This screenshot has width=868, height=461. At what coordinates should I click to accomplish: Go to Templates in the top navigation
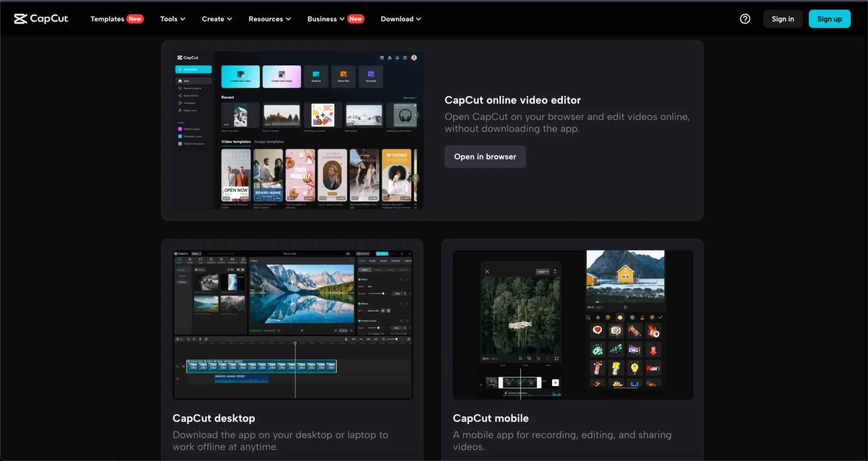[x=107, y=19]
